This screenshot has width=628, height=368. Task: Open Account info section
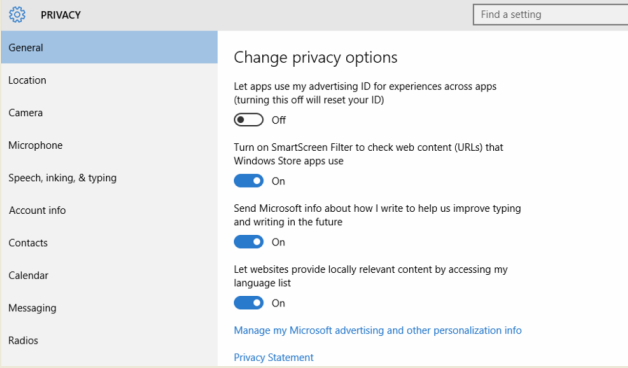tap(109, 210)
